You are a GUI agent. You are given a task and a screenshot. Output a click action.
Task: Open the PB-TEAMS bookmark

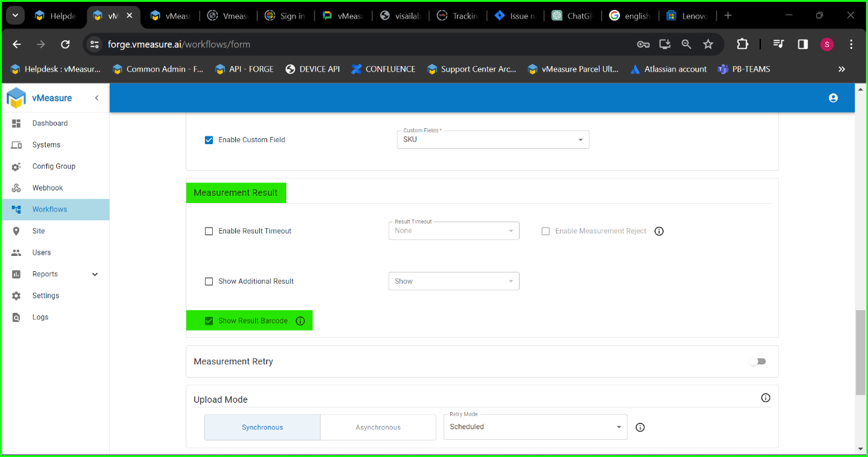[x=744, y=69]
